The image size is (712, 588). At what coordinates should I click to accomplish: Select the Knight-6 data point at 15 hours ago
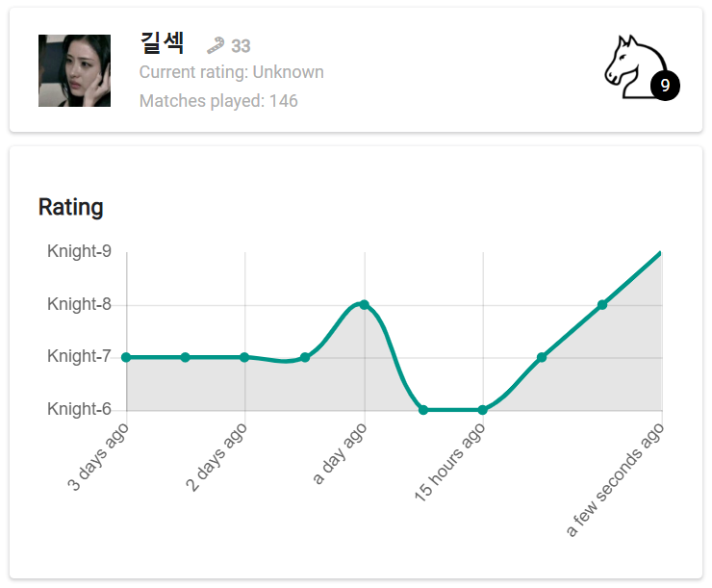(482, 410)
